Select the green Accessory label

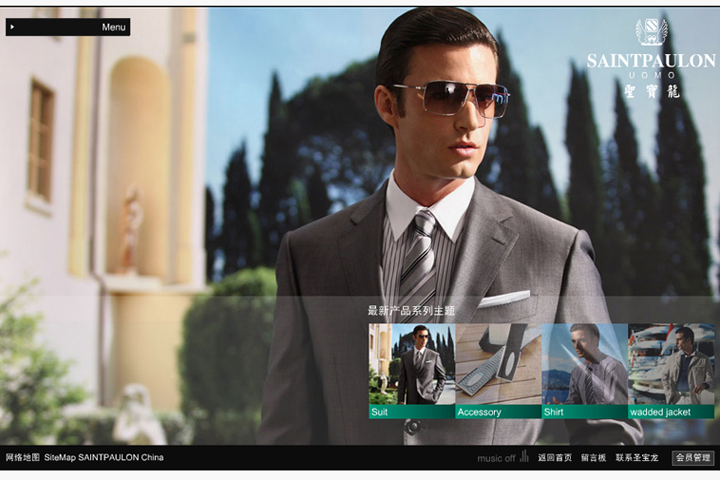(x=498, y=412)
